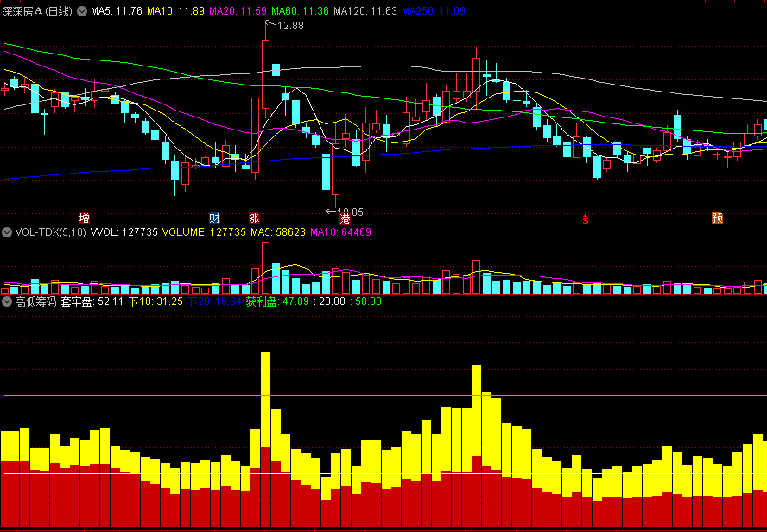Click the red S event marker

coord(585,218)
